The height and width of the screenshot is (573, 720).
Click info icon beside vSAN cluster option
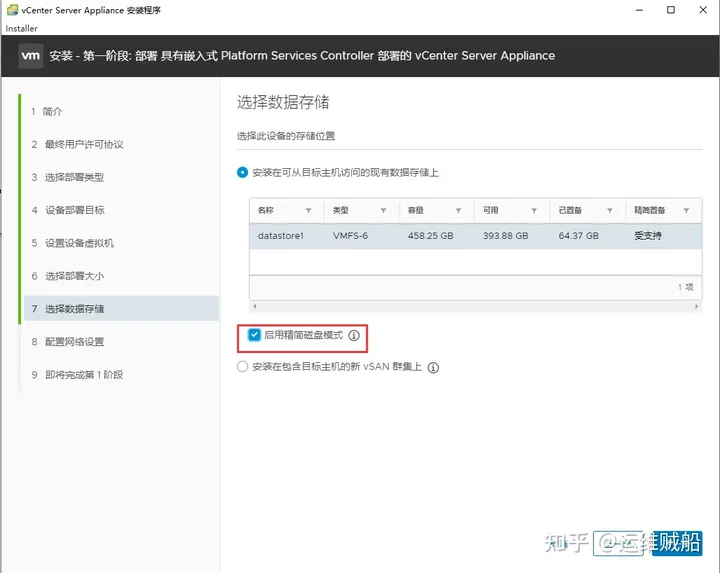(433, 367)
